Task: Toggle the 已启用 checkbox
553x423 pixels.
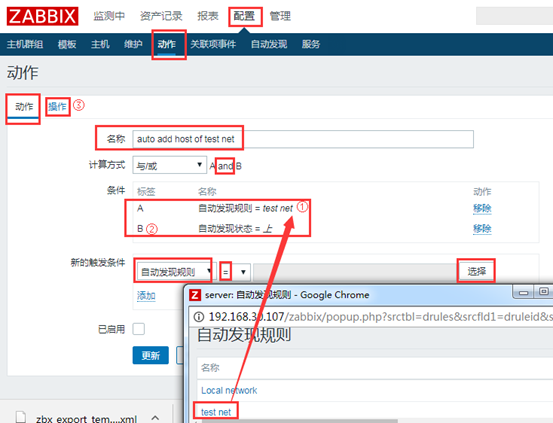Action: pos(139,329)
